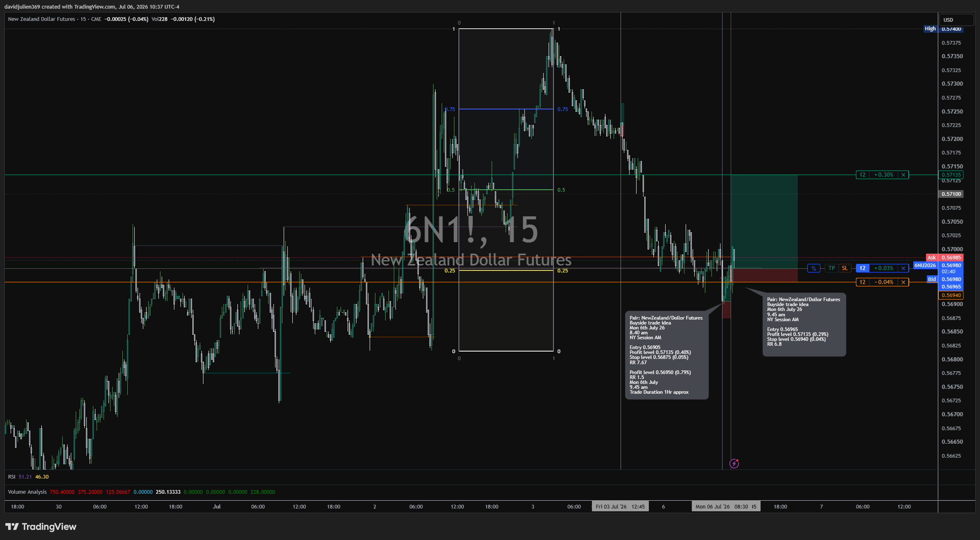Click the Jul month label on time axis

click(217, 507)
